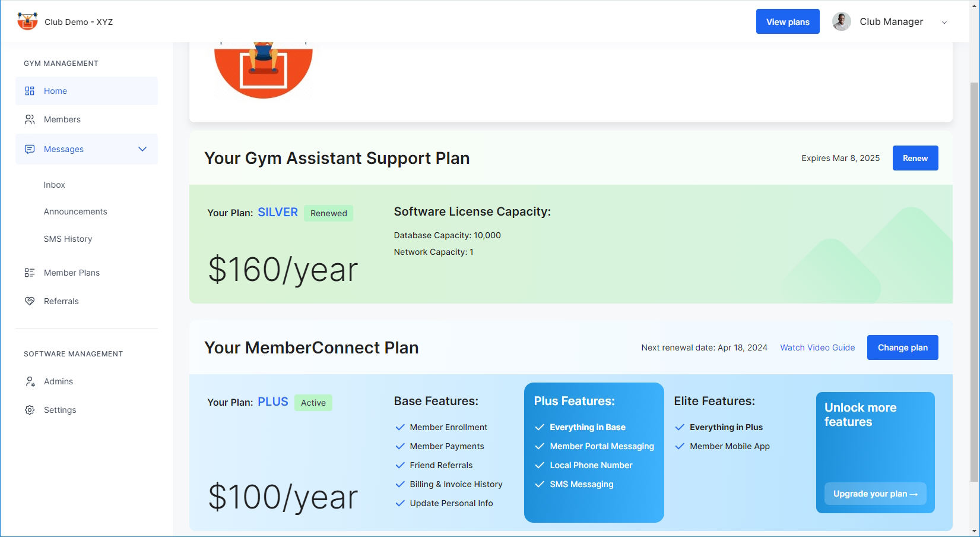Click the Settings gear icon
Screen dimensions: 980x537
coord(29,410)
